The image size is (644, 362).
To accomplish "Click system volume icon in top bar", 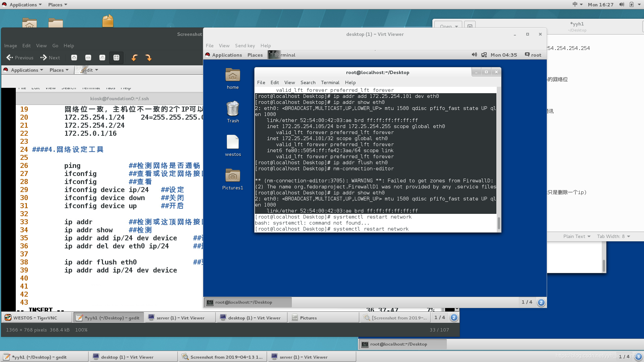I will coord(622,5).
